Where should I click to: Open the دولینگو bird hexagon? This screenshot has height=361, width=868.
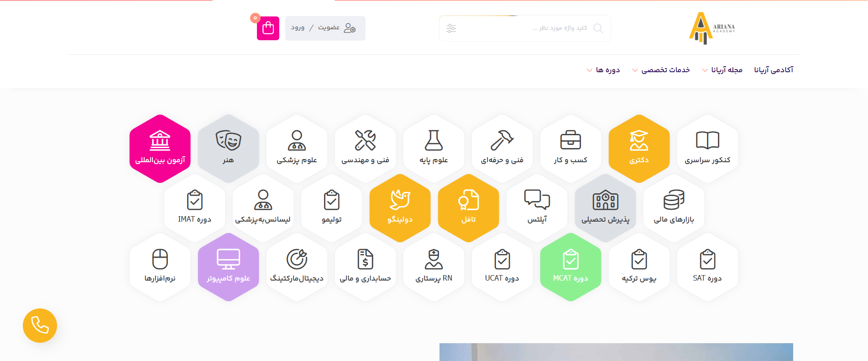400,208
